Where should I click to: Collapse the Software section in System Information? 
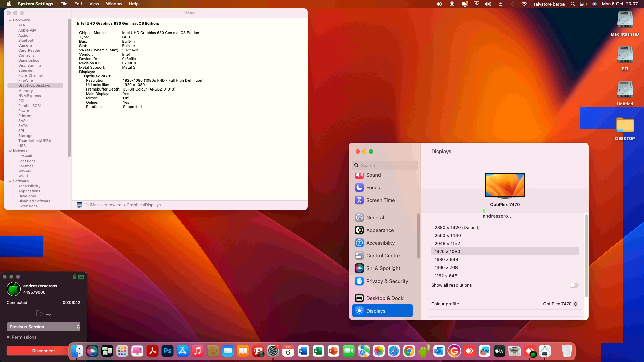point(10,181)
